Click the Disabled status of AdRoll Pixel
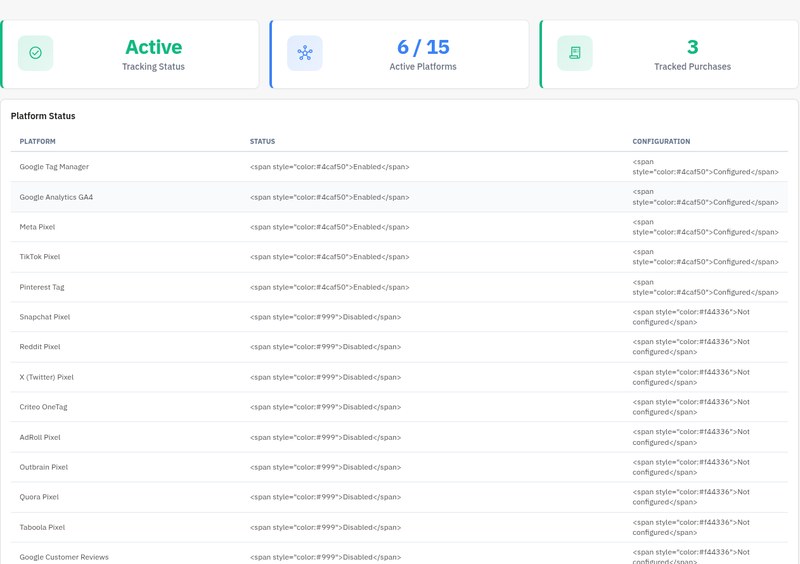 coord(326,437)
